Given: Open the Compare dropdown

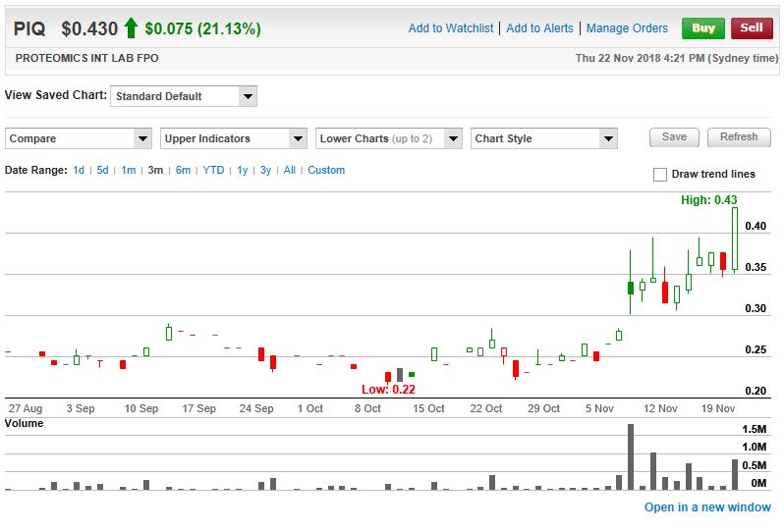Looking at the screenshot, I should point(79,138).
